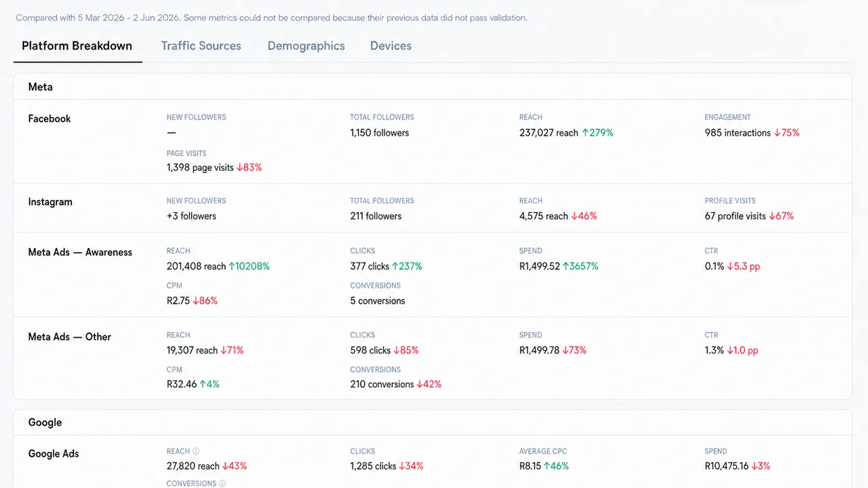This screenshot has height=488, width=868.
Task: Select the Facebook row label
Action: coord(49,119)
